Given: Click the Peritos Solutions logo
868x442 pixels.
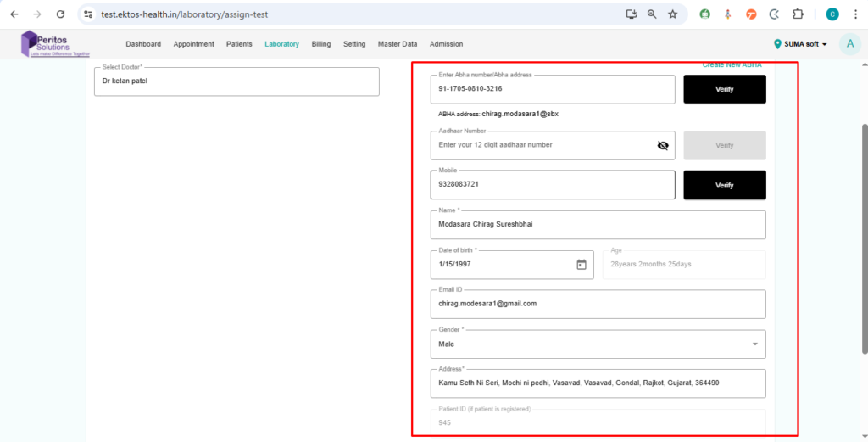Looking at the screenshot, I should point(55,44).
